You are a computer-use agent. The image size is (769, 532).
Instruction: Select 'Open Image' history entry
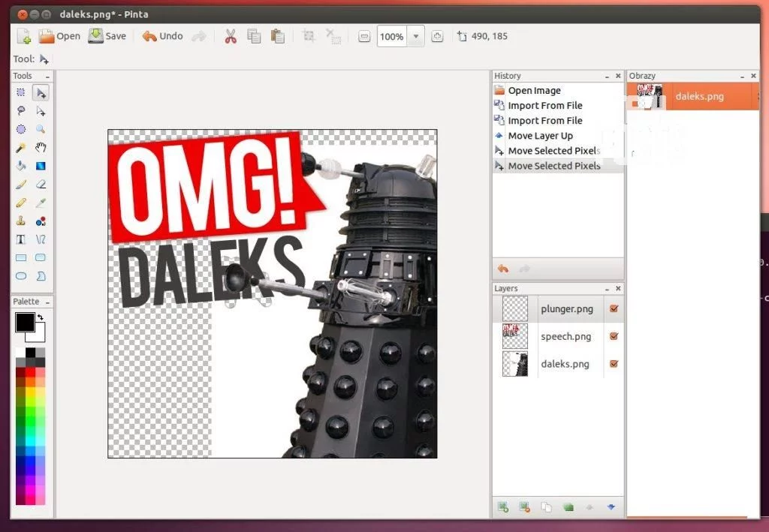point(558,90)
